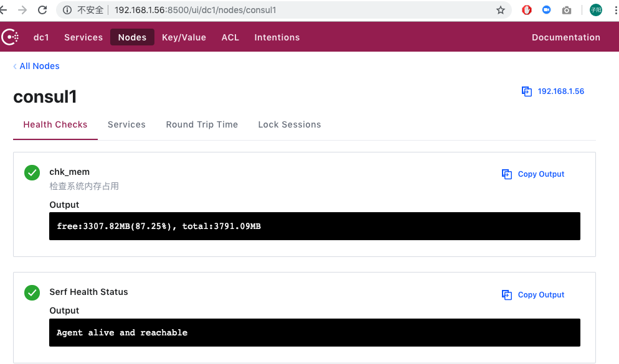Viewport: 619px width, 364px height.
Task: Click the browser reload icon
Action: 42,10
